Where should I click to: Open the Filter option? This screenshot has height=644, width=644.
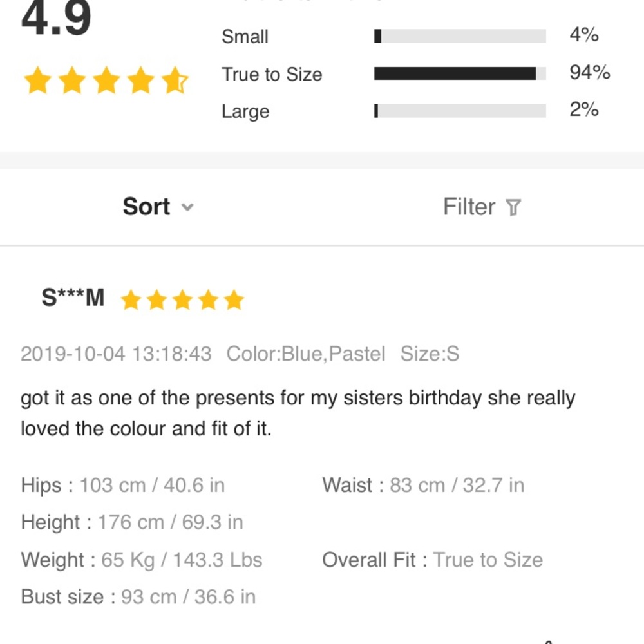(x=470, y=207)
